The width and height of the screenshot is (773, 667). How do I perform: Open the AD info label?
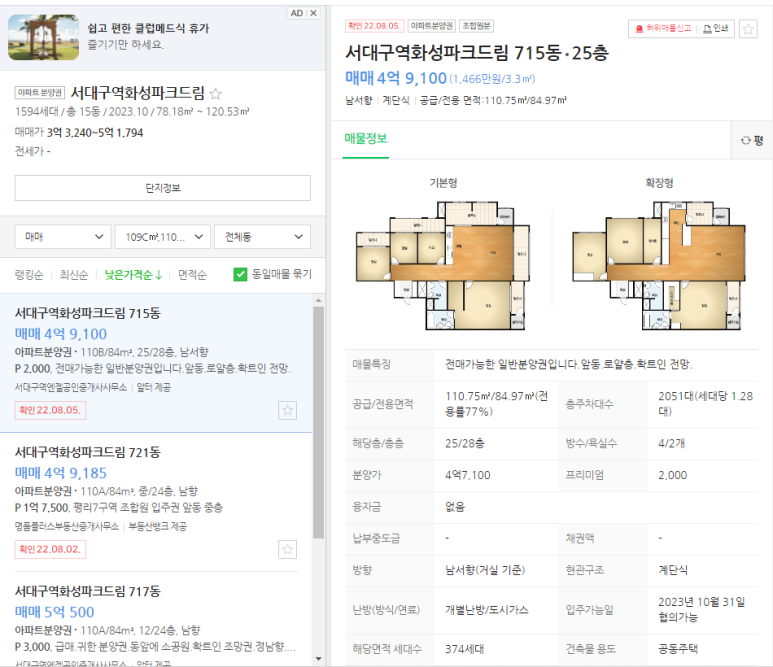click(x=297, y=13)
